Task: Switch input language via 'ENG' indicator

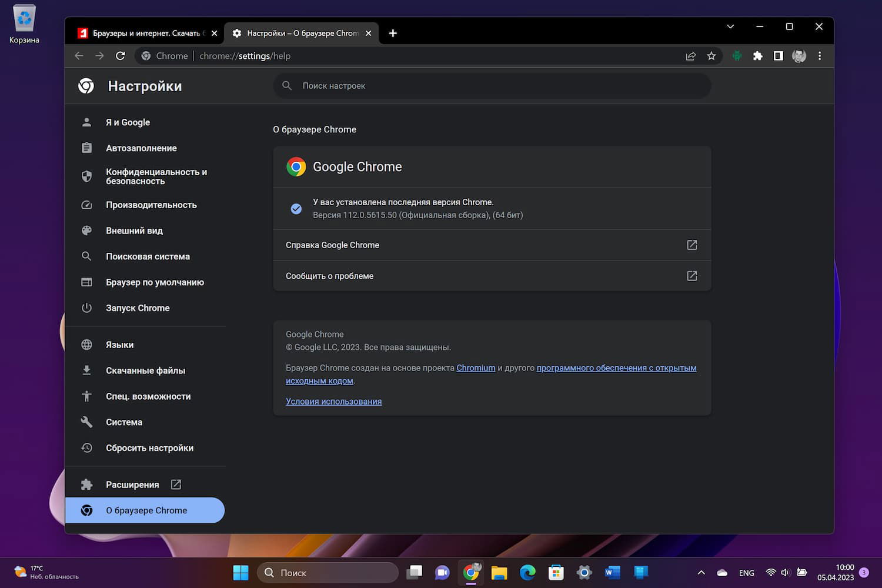Action: [x=747, y=573]
